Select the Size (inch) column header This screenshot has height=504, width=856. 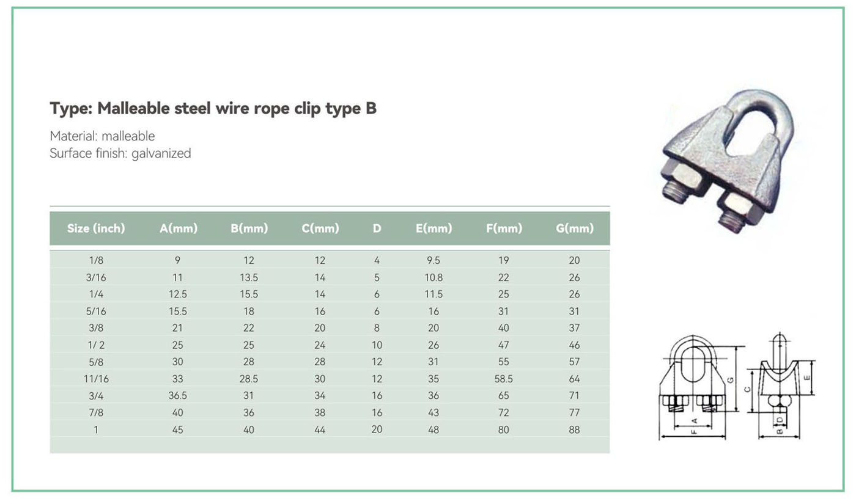pos(96,228)
